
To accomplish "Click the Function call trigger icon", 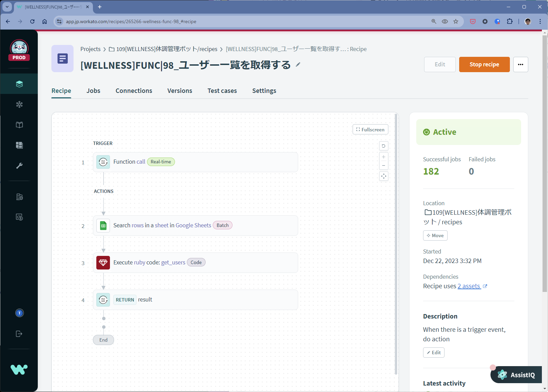I will click(103, 162).
